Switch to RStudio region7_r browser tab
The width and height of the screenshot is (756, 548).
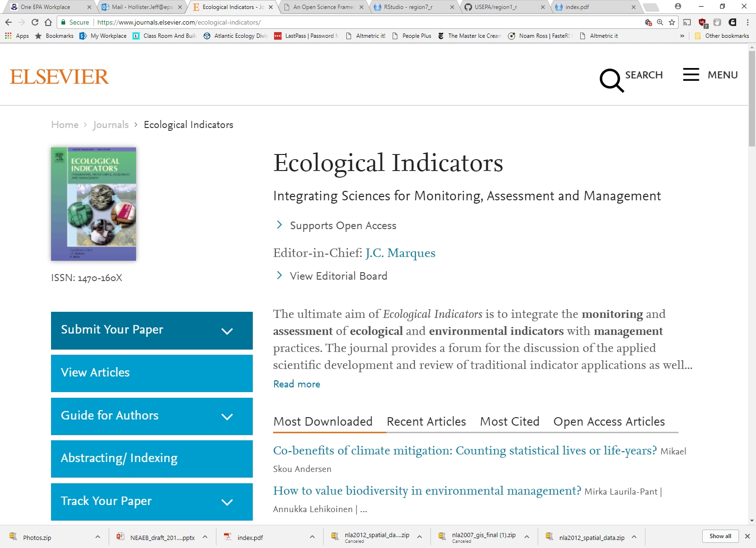(x=413, y=7)
